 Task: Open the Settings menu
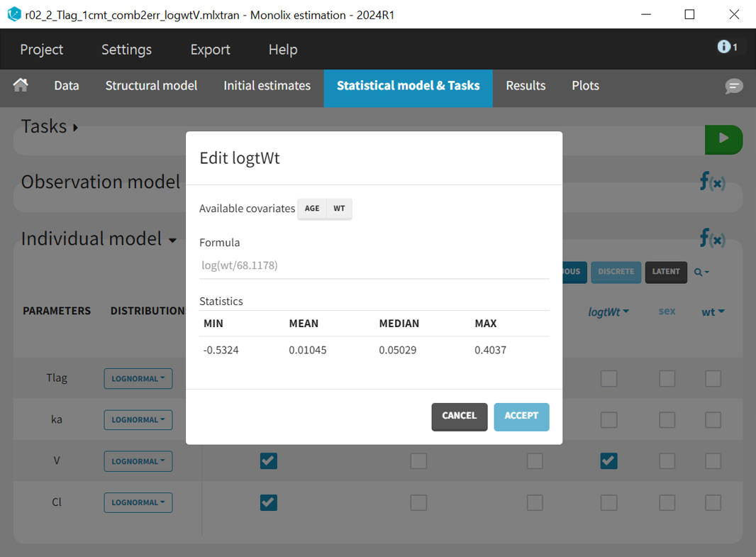pyautogui.click(x=126, y=49)
